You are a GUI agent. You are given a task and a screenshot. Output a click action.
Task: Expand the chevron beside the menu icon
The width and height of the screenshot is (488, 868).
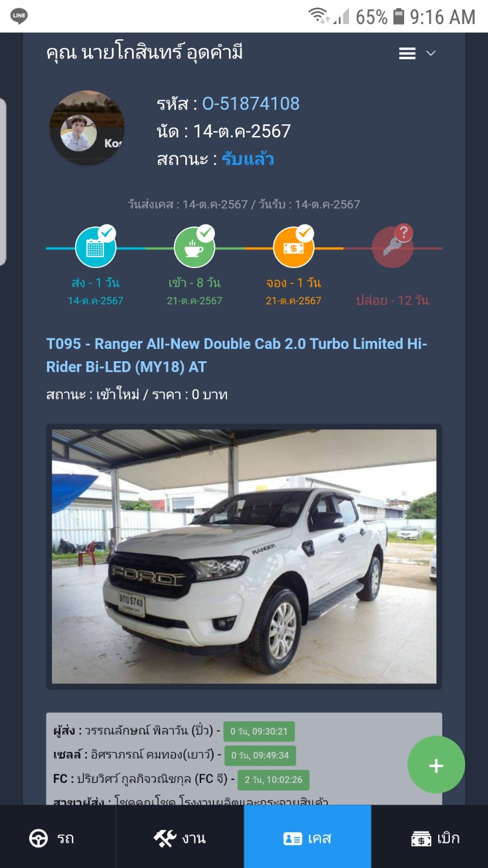(431, 53)
